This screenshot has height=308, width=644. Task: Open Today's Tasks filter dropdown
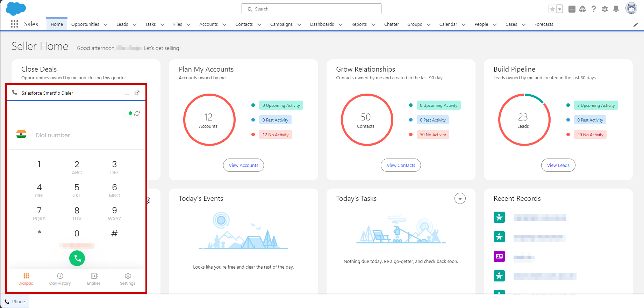[x=460, y=199]
